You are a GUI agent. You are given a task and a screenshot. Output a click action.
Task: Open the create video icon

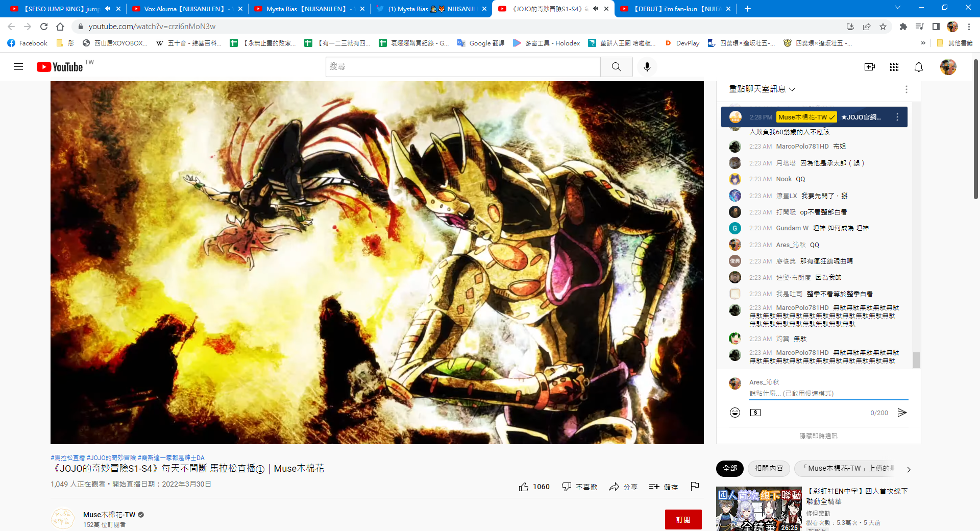[870, 67]
